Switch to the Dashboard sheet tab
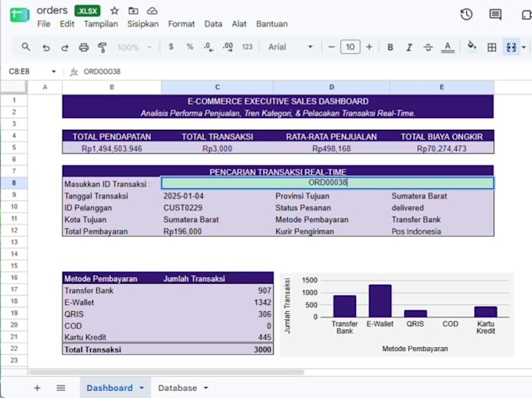This screenshot has height=398, width=532. tap(110, 388)
